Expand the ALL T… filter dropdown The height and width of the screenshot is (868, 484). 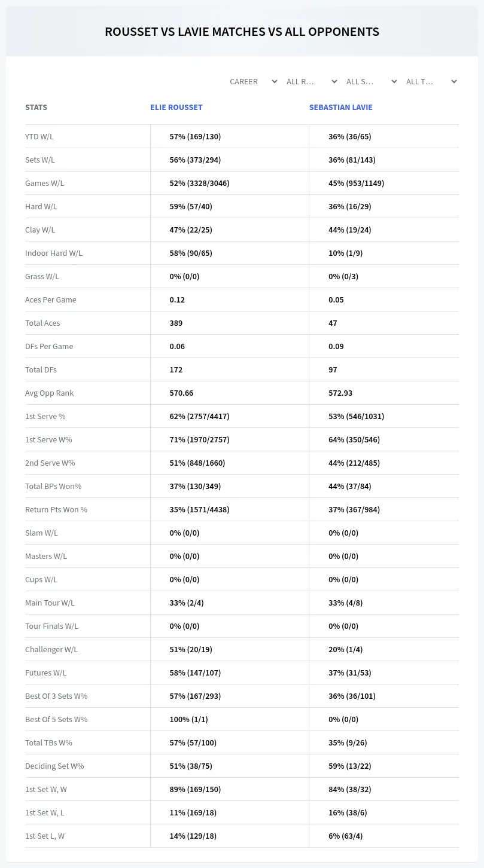(x=431, y=81)
